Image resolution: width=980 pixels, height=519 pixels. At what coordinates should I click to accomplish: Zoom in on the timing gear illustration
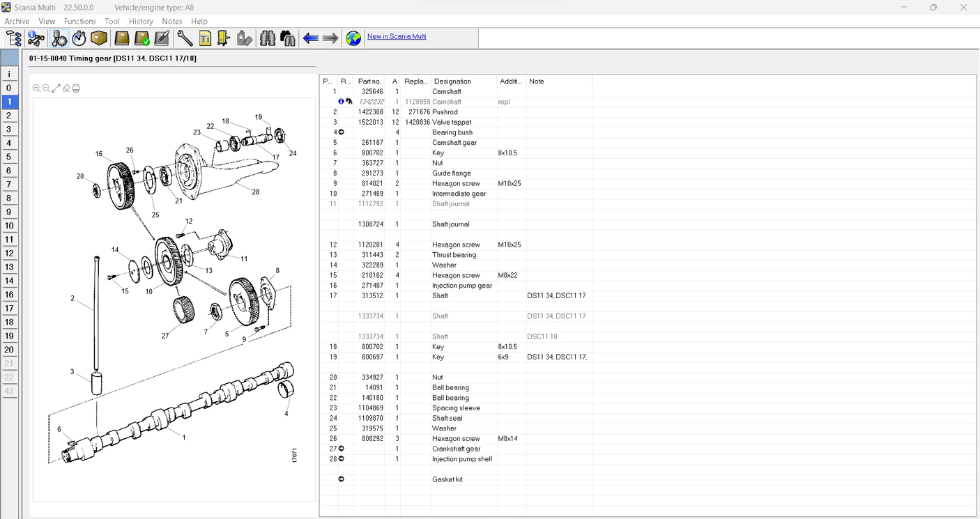36,88
